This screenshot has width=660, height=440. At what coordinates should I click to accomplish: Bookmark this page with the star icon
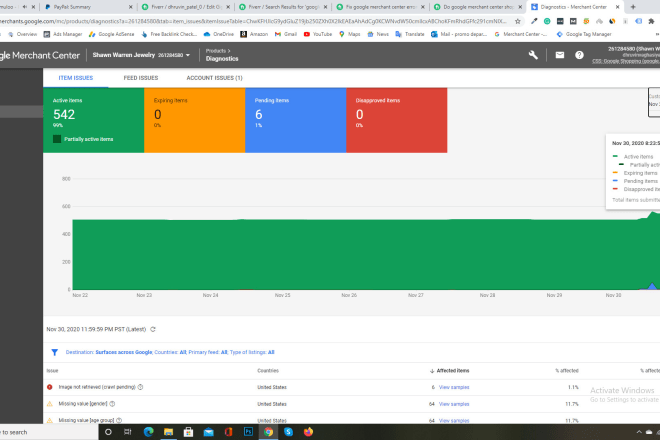pyautogui.click(x=518, y=21)
